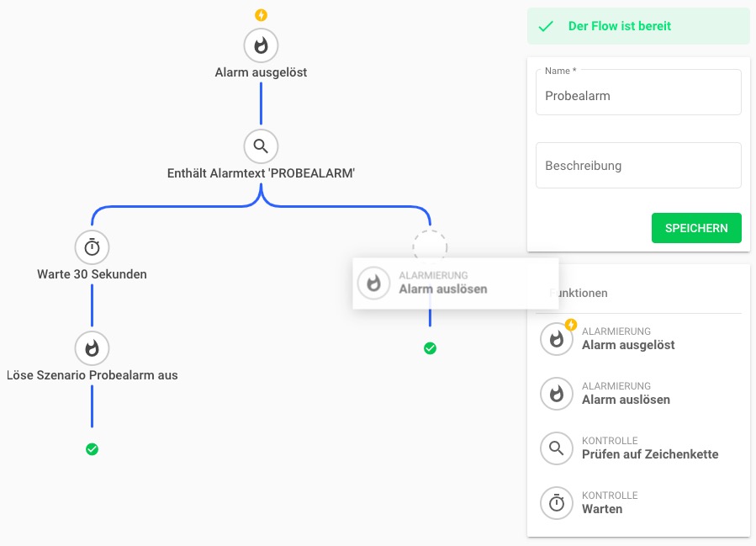This screenshot has height=546, width=756.
Task: Focus the Name field containing 'Probealarm'
Action: (637, 96)
